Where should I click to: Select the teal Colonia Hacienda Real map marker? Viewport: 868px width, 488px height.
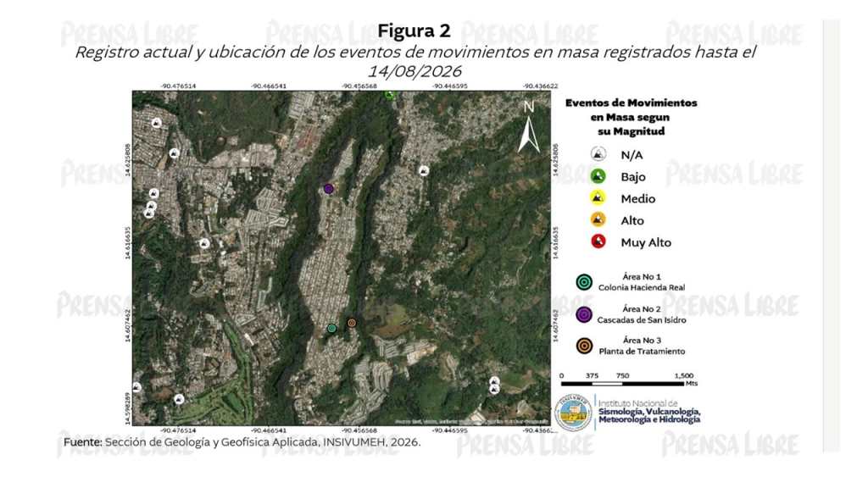pyautogui.click(x=331, y=328)
